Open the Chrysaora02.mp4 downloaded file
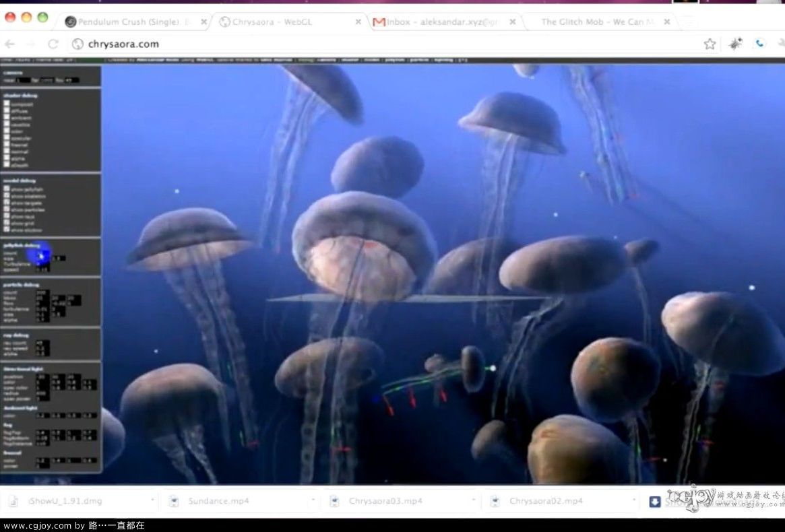Screen dimensions: 785x532 point(546,501)
